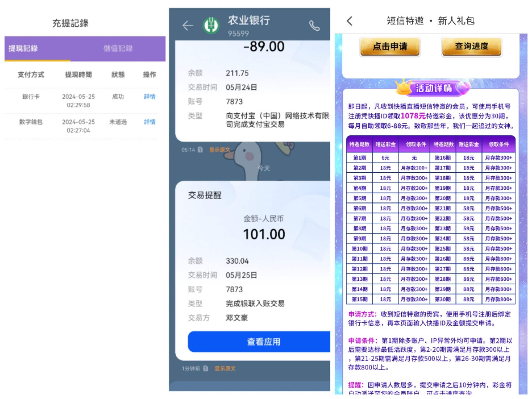Tap the 第1期 row in the bonus table

(360, 158)
